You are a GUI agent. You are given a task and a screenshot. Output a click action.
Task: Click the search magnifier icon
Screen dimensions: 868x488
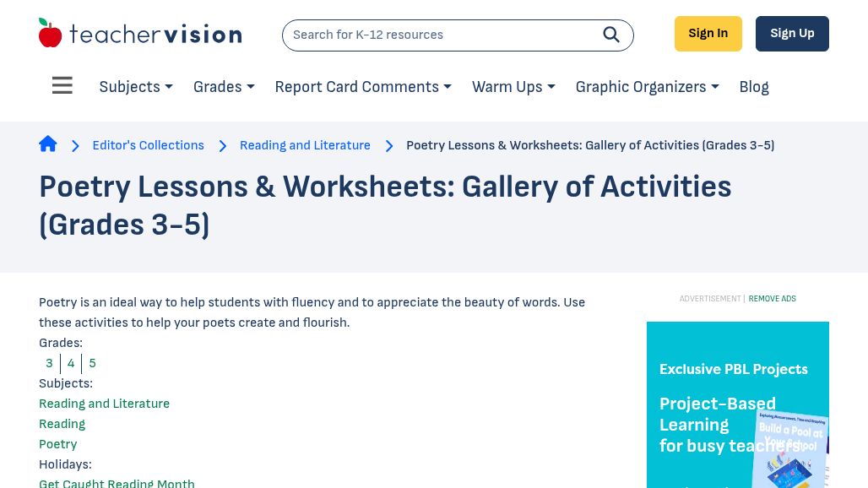(x=611, y=35)
